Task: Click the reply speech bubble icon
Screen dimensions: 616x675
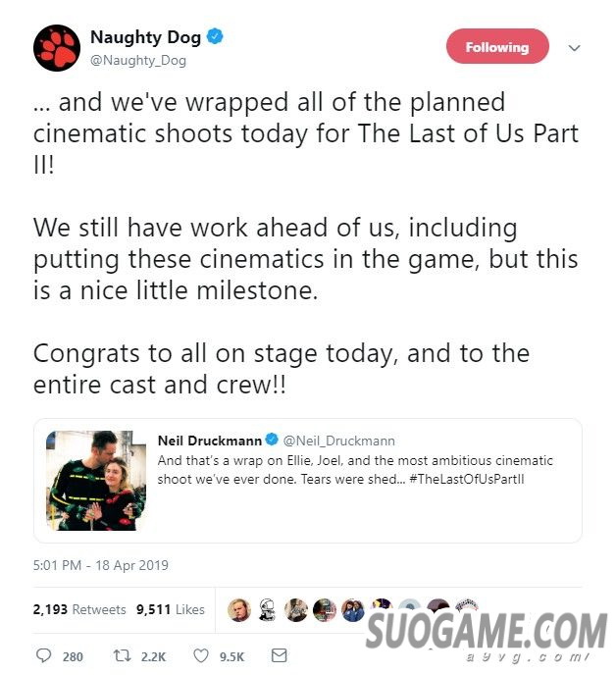Action: tap(43, 655)
